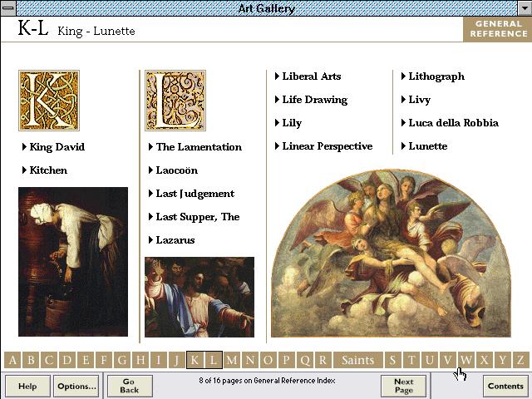Jump to index letter W
Screen dimensions: 532x399
pos(466,360)
